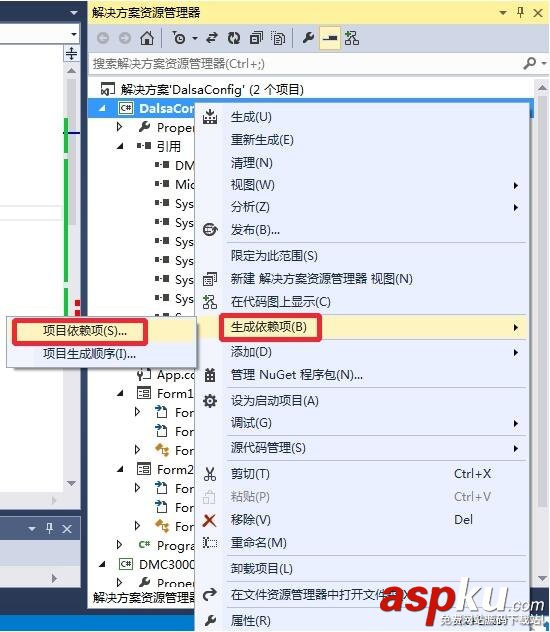Click the code map icon beside 在代码图上显示
Viewport: 550px width, 632px height.
(210, 302)
